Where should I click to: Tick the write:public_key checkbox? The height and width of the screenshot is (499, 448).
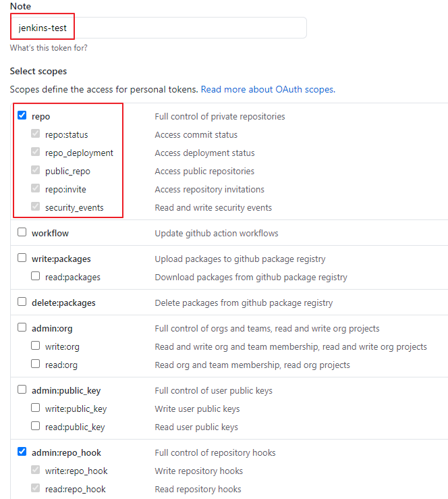point(35,407)
